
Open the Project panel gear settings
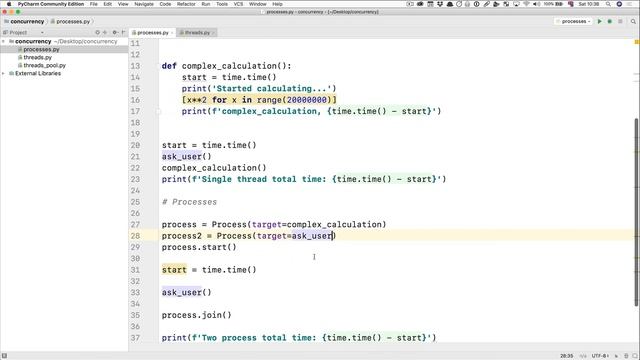pos(115,32)
